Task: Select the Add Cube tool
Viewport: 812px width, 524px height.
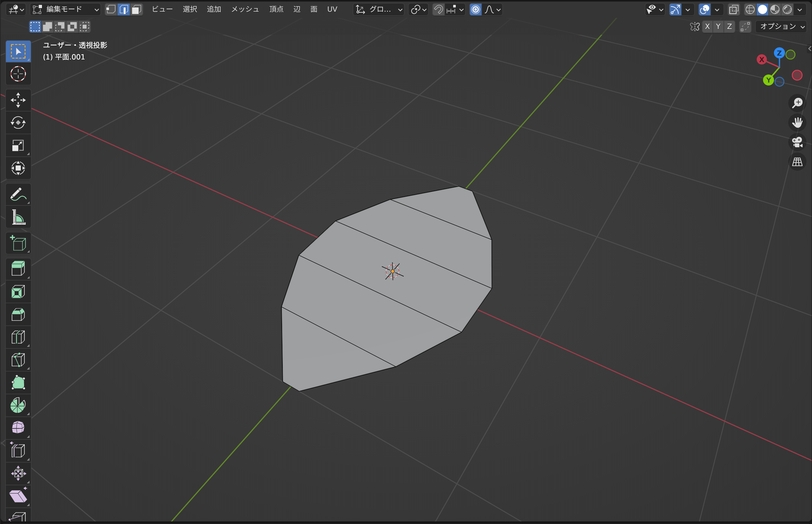Action: tap(18, 243)
